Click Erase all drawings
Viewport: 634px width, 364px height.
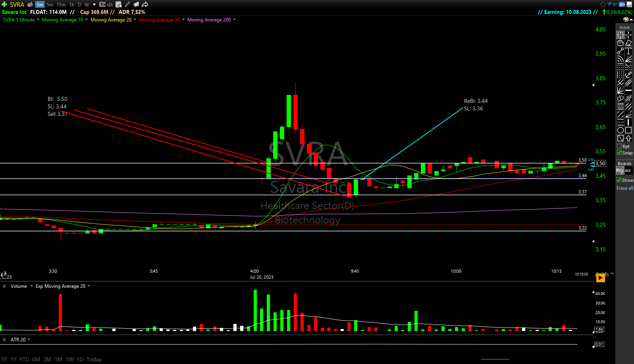pyautogui.click(x=625, y=188)
